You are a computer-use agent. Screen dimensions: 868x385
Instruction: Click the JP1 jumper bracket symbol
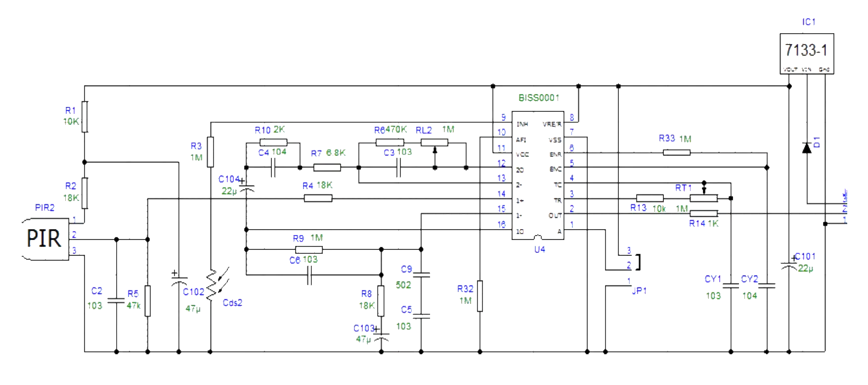(639, 262)
